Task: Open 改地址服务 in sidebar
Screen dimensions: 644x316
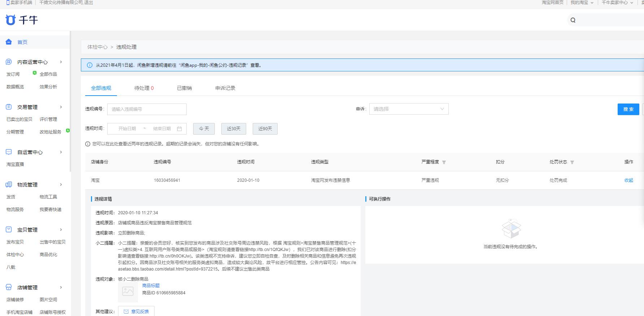Action: pos(51,132)
